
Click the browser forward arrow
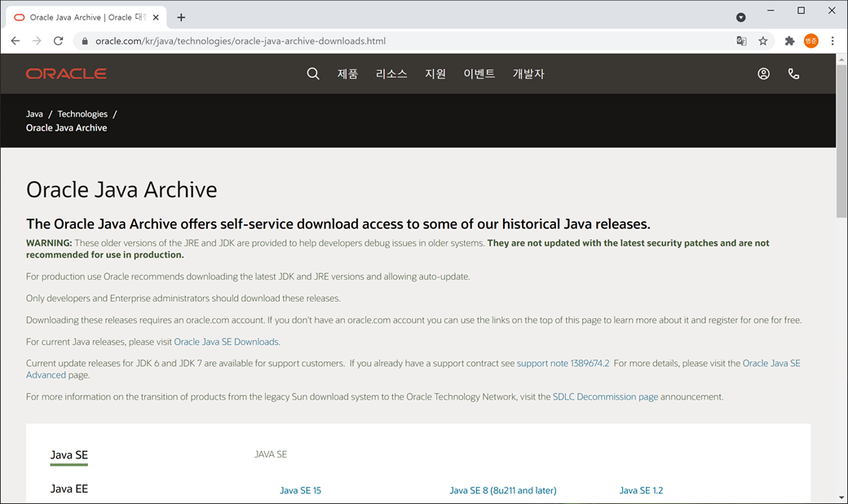[36, 41]
